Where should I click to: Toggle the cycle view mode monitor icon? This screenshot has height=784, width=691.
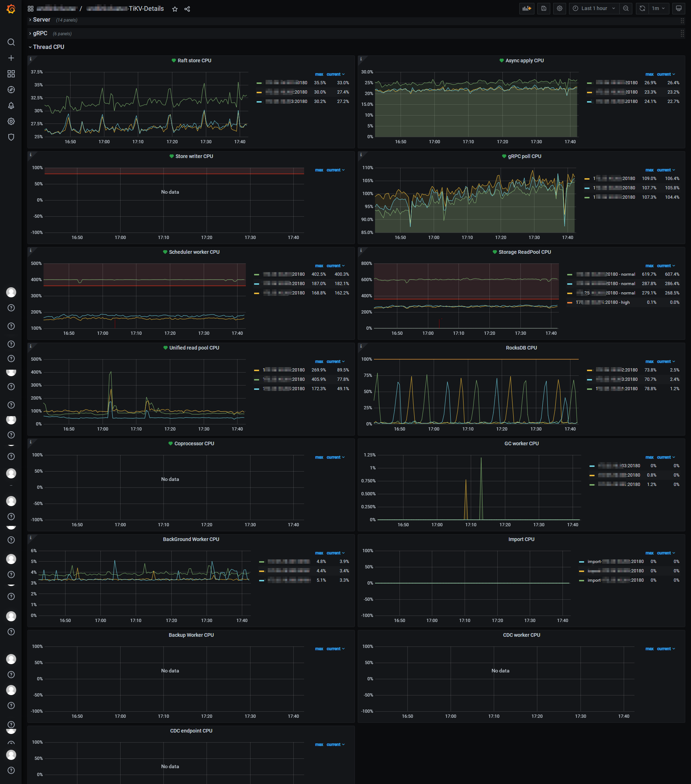click(x=678, y=8)
